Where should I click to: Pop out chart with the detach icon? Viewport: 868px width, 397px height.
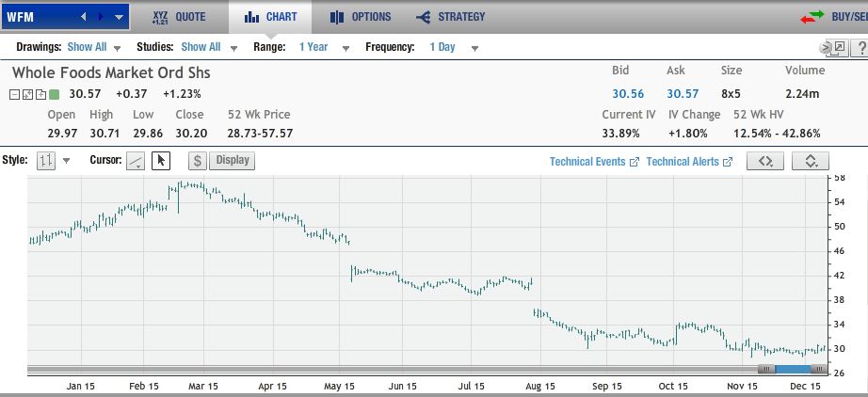[x=839, y=48]
